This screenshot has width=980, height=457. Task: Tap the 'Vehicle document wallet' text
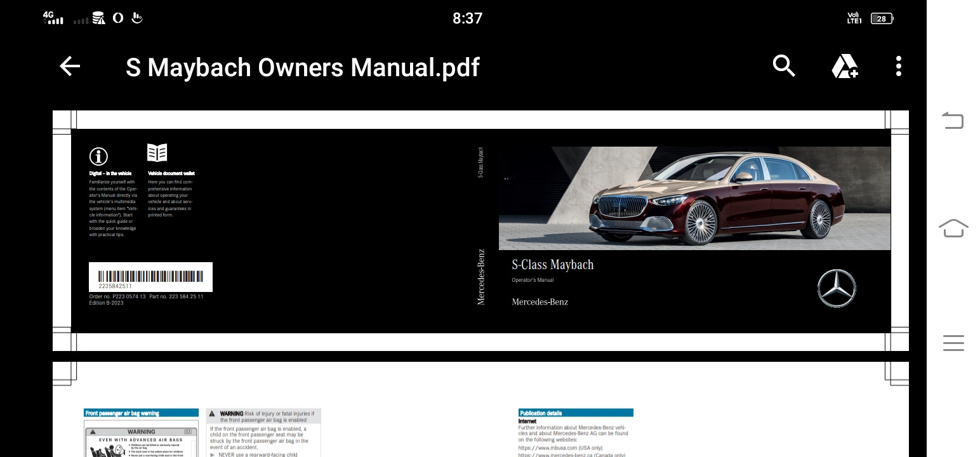(171, 173)
